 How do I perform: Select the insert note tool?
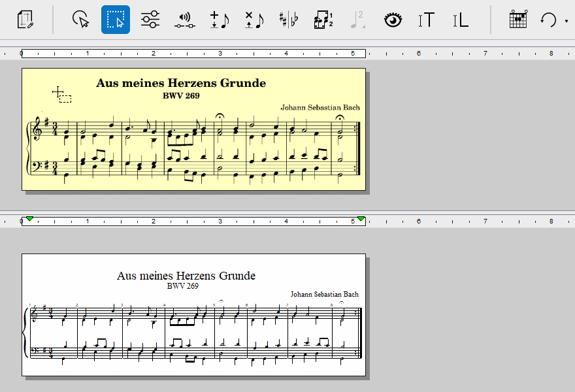[220, 20]
